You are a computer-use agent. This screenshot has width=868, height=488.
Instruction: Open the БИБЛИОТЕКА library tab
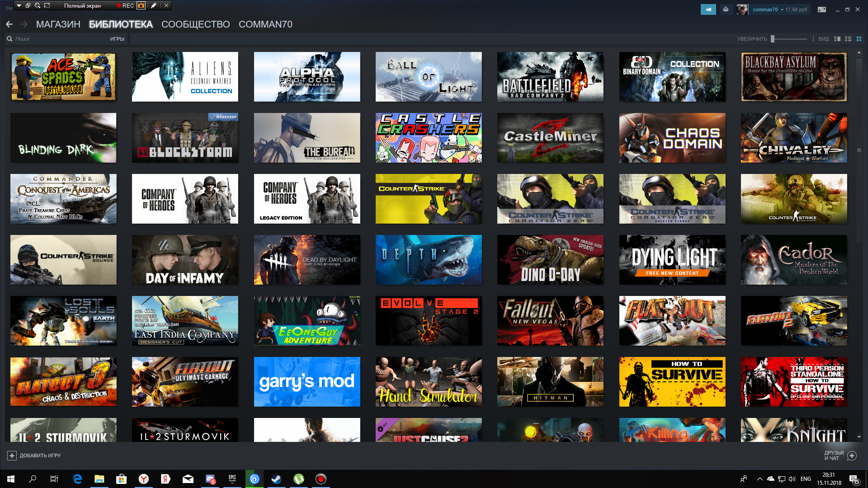121,24
